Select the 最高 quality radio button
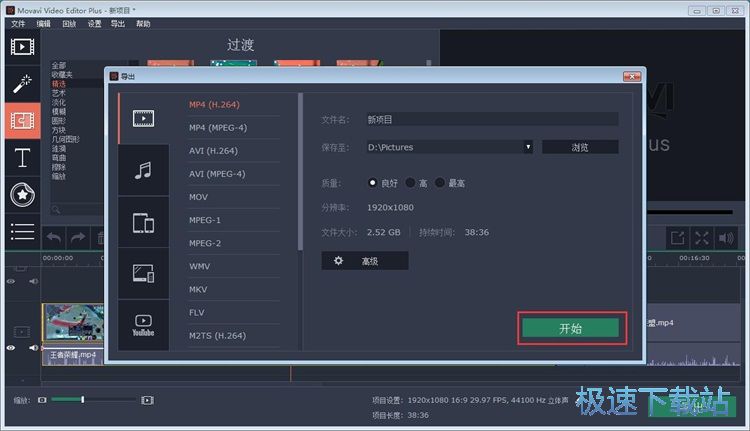Viewport: 750px width, 431px height. (440, 183)
